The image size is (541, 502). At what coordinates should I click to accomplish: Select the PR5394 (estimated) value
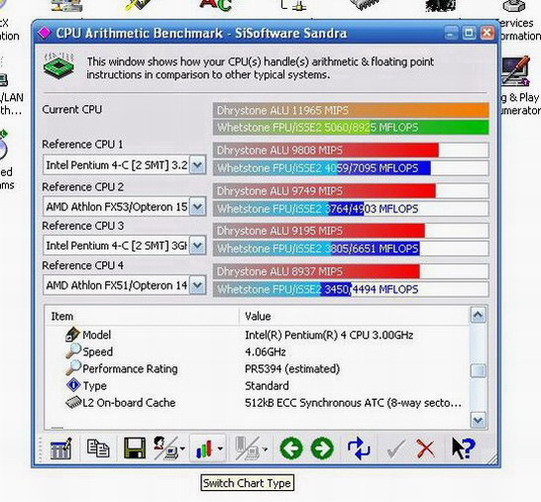coord(292,369)
